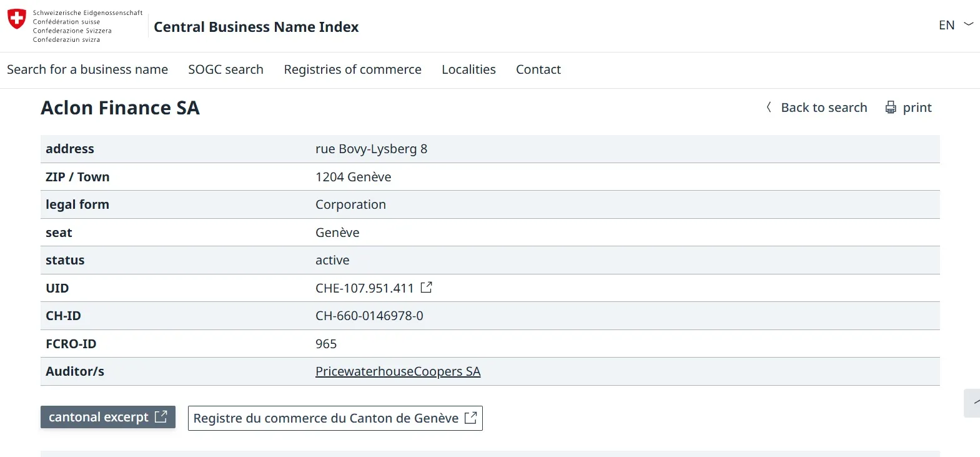Click the UID number CHE-107.951.411
Viewport: 980px width, 457px height.
coord(364,288)
